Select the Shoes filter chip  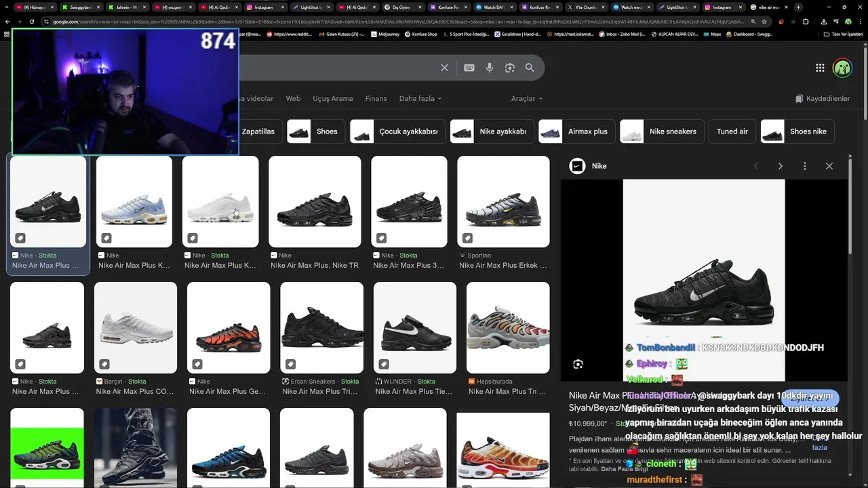(316, 131)
